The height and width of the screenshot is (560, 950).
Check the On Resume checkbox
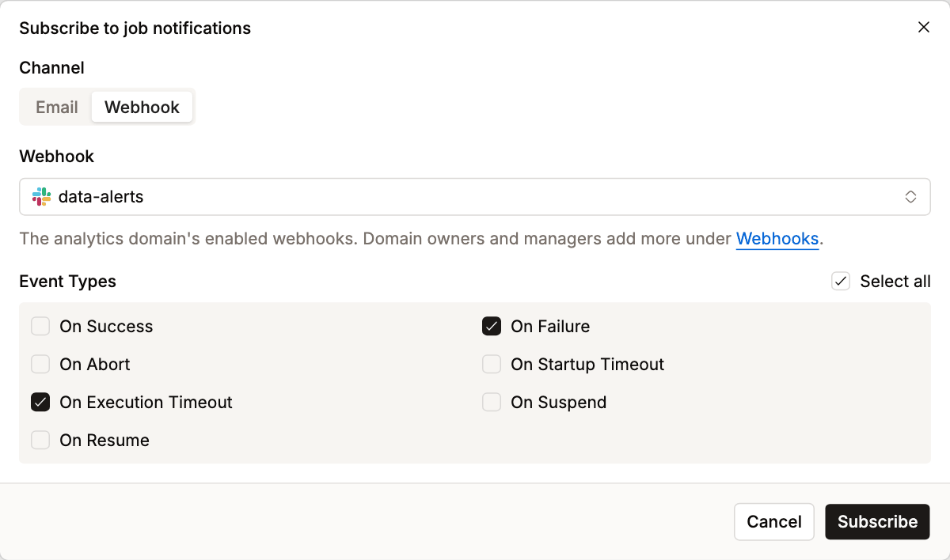coord(40,441)
